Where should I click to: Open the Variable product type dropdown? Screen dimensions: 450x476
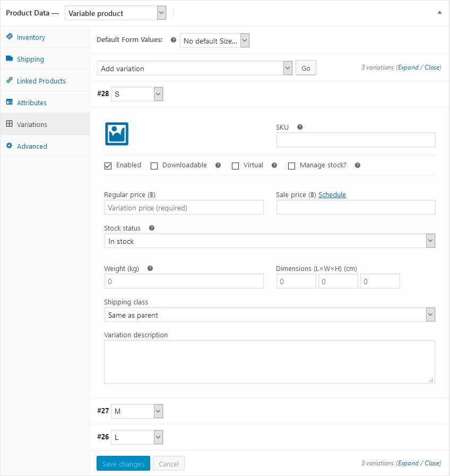click(116, 13)
